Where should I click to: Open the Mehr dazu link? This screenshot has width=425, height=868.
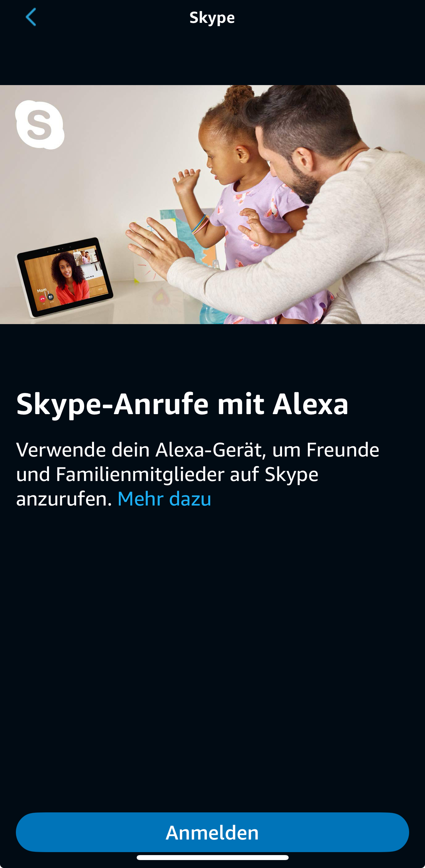click(164, 498)
